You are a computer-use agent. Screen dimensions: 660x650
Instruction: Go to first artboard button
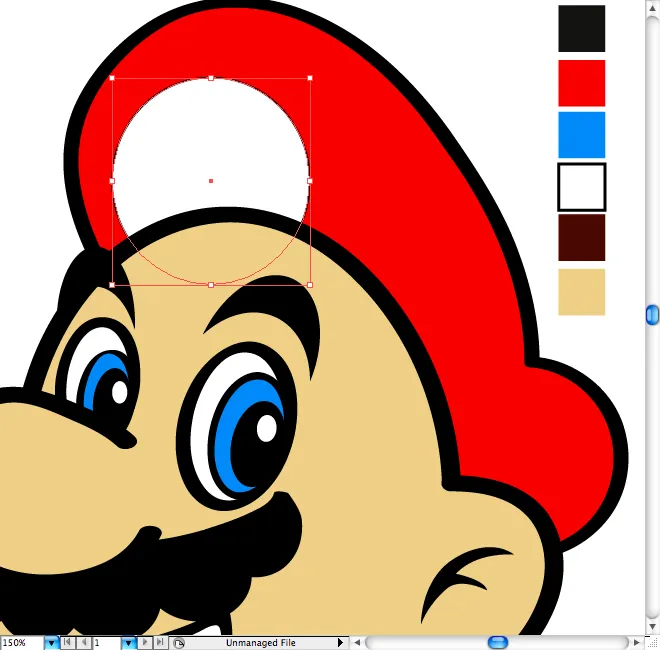coord(67,642)
